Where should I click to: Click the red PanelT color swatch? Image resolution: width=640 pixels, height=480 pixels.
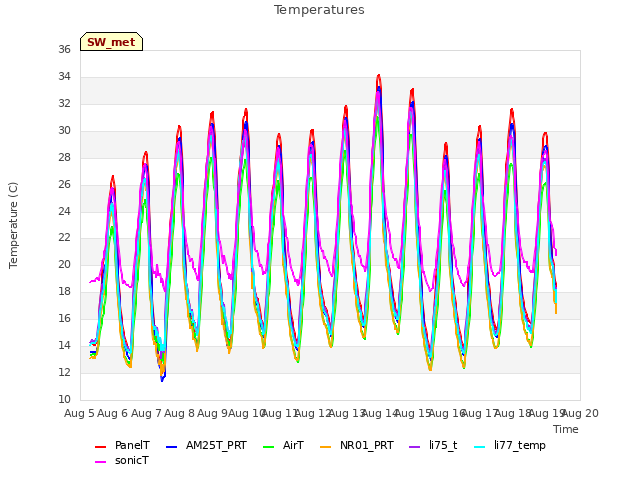click(x=100, y=447)
